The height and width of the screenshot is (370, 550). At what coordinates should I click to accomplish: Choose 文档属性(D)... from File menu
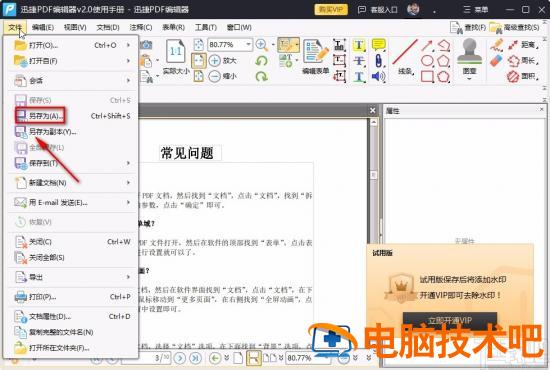pos(70,316)
